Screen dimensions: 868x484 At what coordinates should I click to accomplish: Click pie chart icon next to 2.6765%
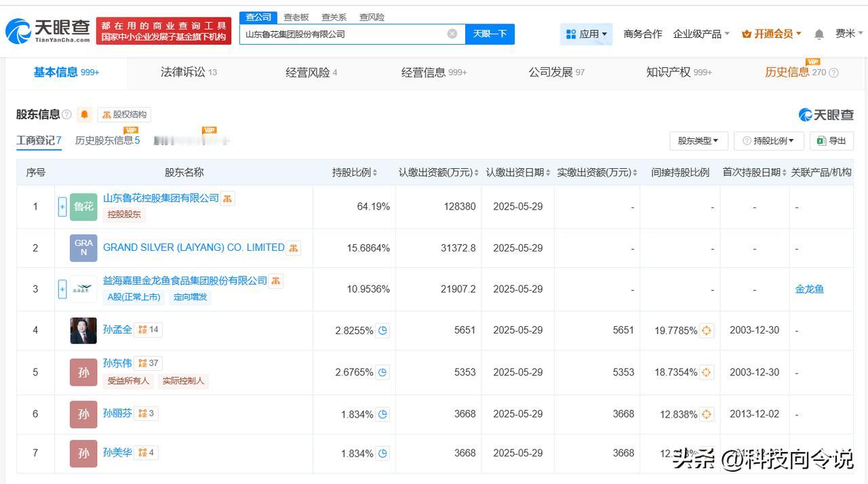(x=382, y=372)
